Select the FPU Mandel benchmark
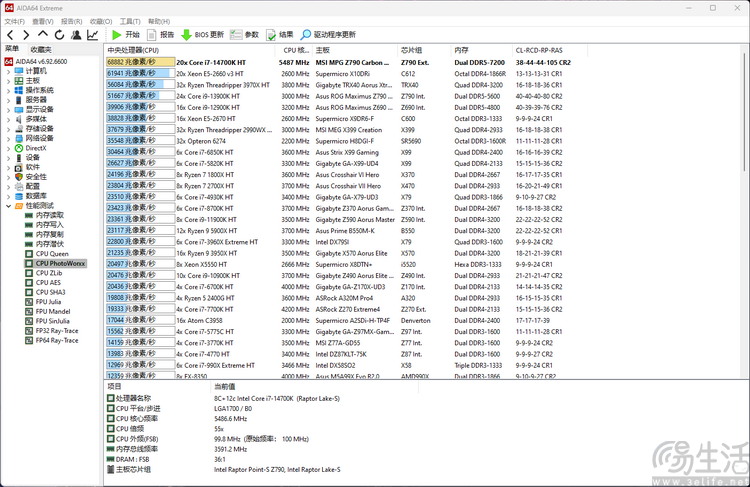This screenshot has width=750, height=487. [48, 311]
